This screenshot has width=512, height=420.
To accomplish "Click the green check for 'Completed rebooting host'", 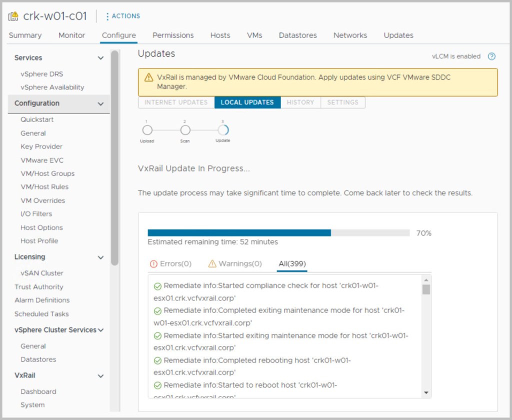I will pyautogui.click(x=157, y=361).
